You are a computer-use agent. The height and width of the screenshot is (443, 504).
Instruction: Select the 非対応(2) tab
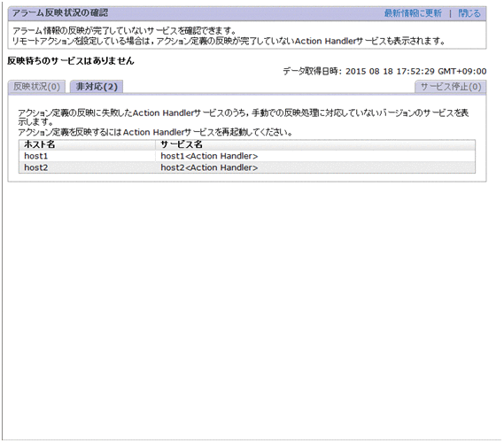(97, 87)
